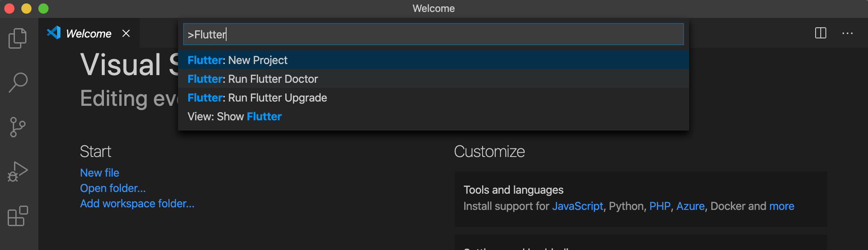This screenshot has width=868, height=250.
Task: Click the yellow minimize window button
Action: click(x=26, y=9)
